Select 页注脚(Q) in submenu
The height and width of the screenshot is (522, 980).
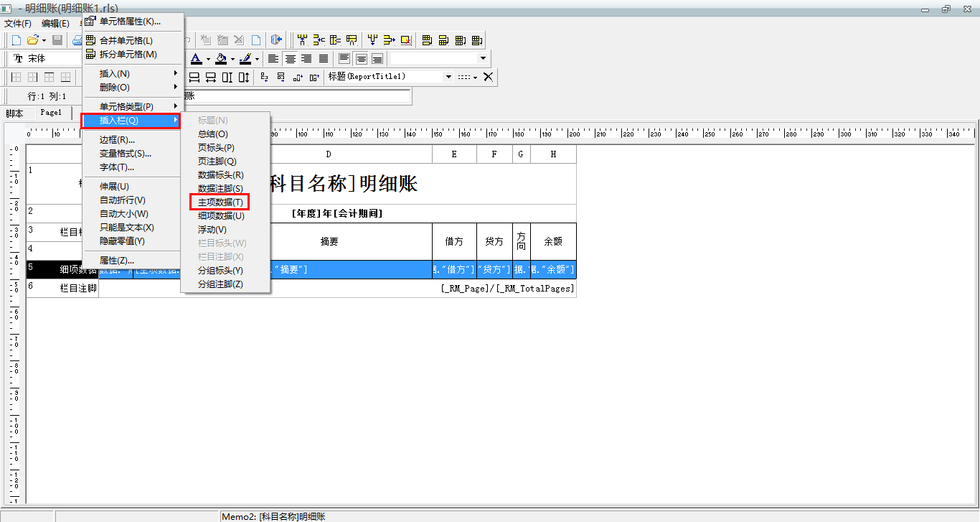pos(225,162)
